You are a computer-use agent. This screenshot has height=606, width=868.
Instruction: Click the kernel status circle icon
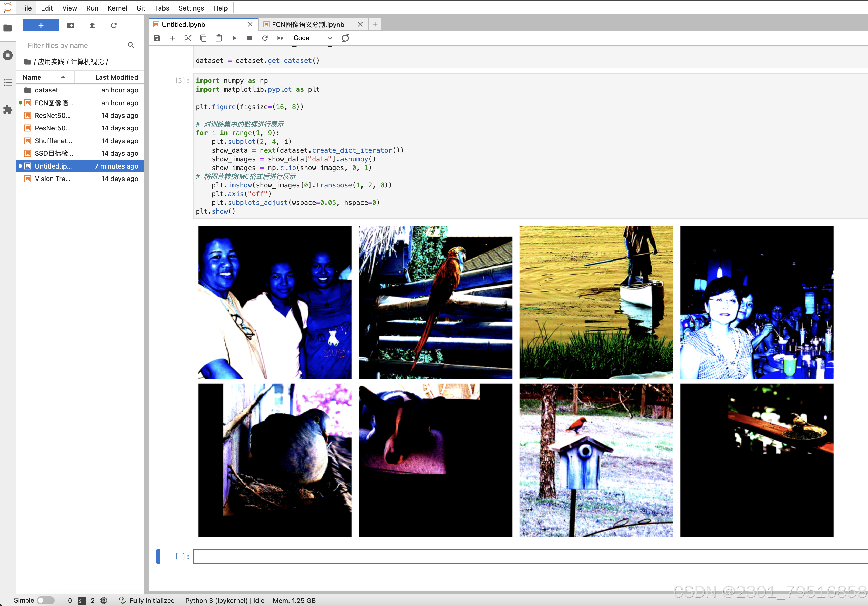(x=345, y=38)
